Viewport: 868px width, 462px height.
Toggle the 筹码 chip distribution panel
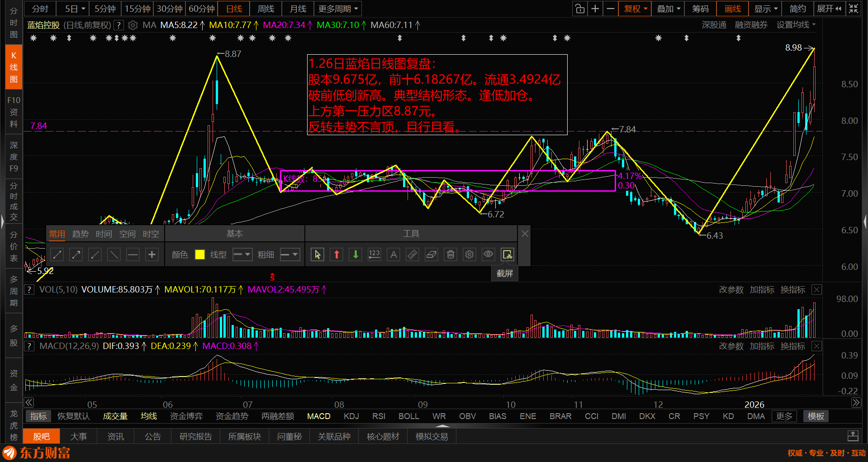click(x=700, y=9)
